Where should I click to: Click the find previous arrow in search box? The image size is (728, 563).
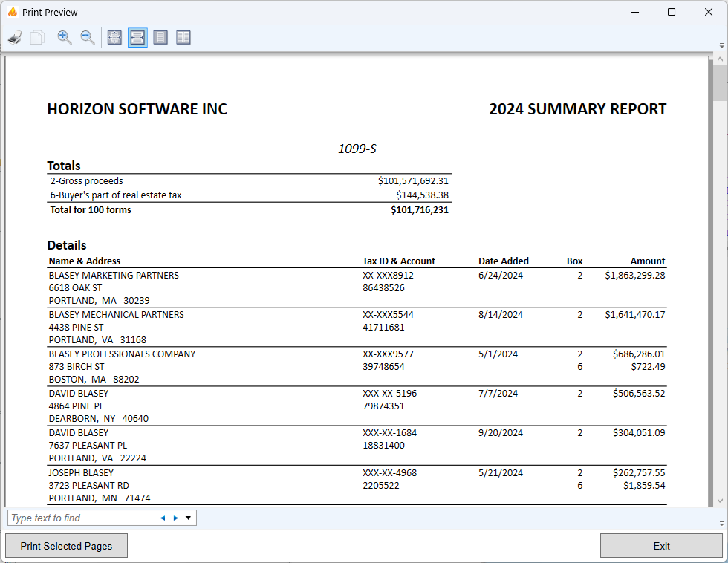(x=163, y=518)
